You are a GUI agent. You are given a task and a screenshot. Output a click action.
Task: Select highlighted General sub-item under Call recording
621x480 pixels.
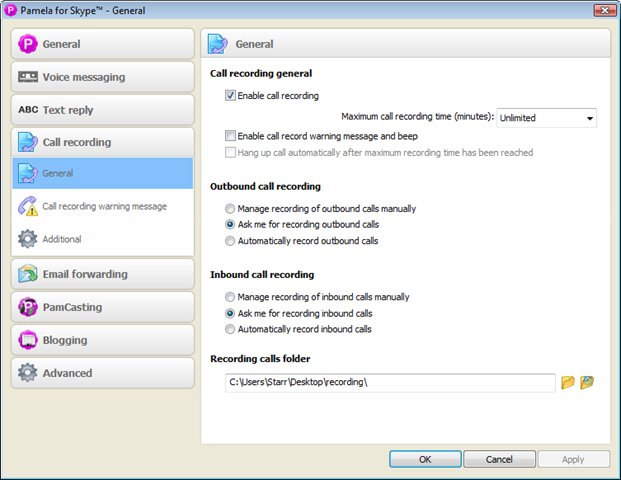(103, 173)
